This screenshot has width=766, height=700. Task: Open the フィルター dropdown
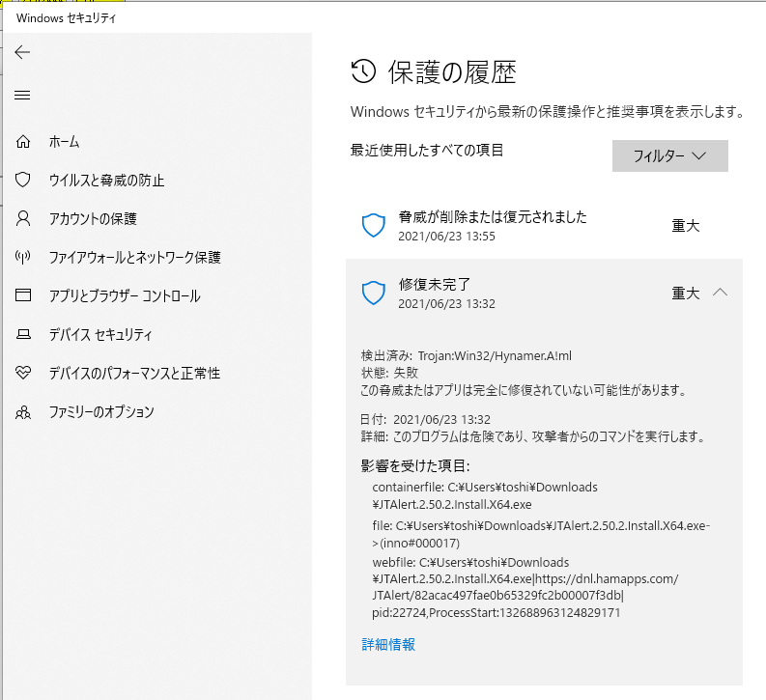pyautogui.click(x=669, y=155)
